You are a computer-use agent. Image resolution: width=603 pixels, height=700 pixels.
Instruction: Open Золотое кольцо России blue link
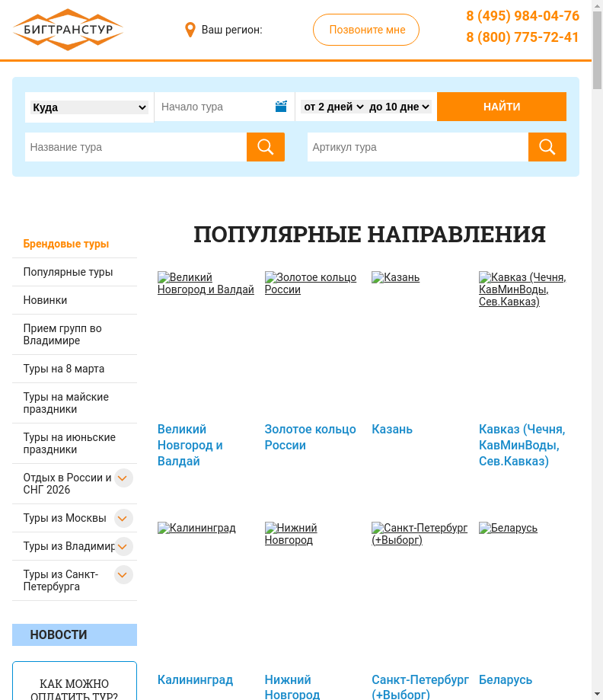[310, 437]
